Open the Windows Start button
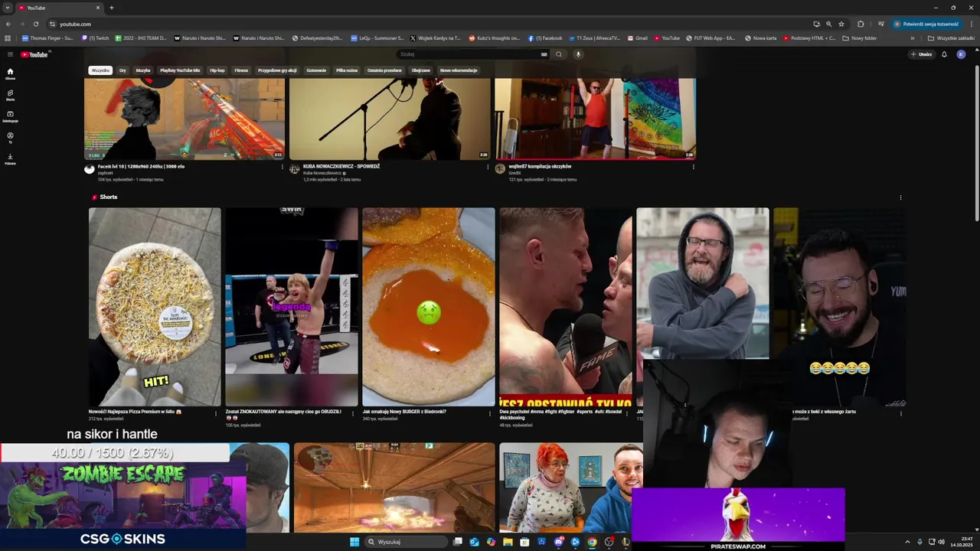The width and height of the screenshot is (980, 551). tap(354, 542)
